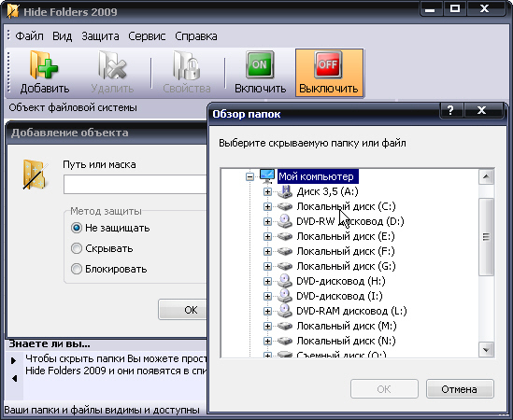Expand the DVD-RW дисковод (D:) node

(267, 221)
